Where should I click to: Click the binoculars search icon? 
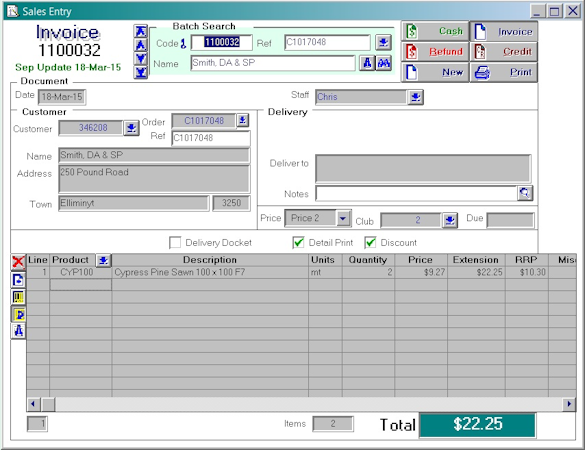click(x=384, y=63)
